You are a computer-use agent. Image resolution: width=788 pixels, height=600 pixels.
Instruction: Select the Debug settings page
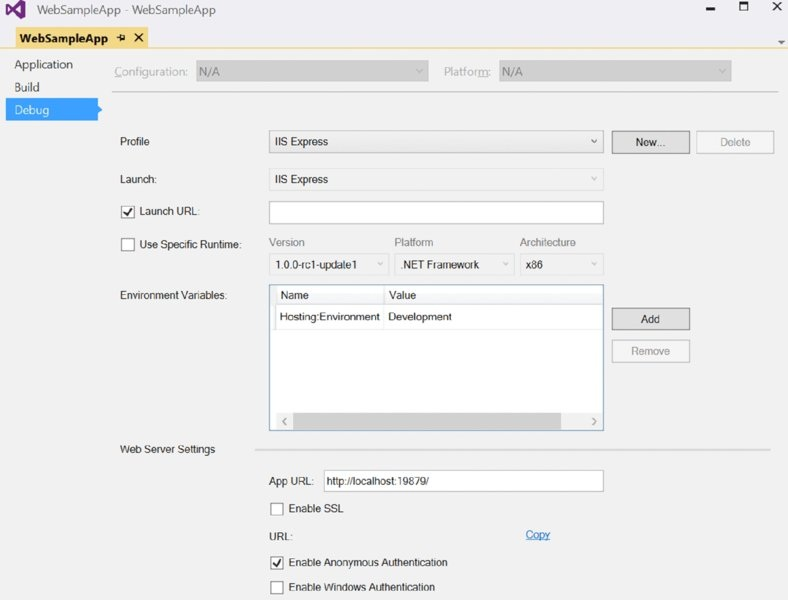tap(52, 110)
